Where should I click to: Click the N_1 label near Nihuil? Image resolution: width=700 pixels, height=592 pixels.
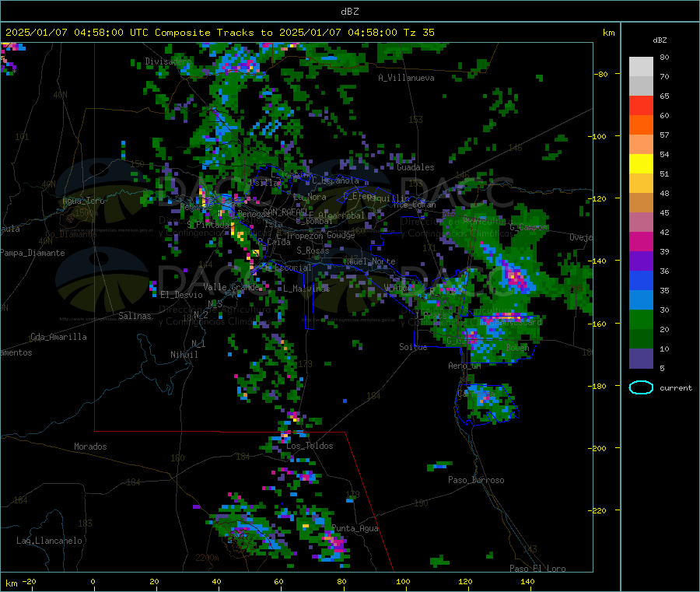click(x=198, y=343)
